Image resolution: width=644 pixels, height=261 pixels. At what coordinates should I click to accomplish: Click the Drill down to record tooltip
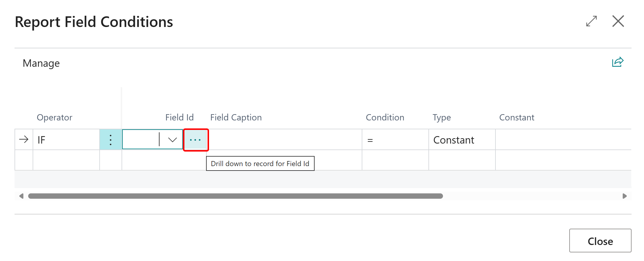[260, 163]
